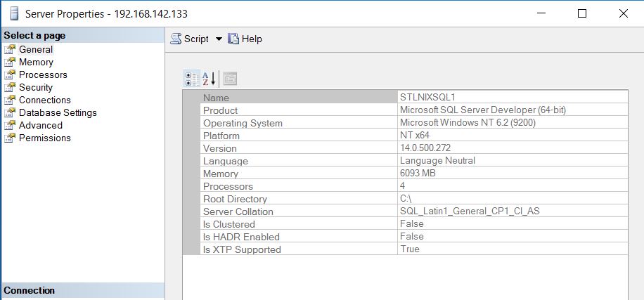Click the Alphabetical sort icon
This screenshot has width=644, height=300.
[210, 78]
